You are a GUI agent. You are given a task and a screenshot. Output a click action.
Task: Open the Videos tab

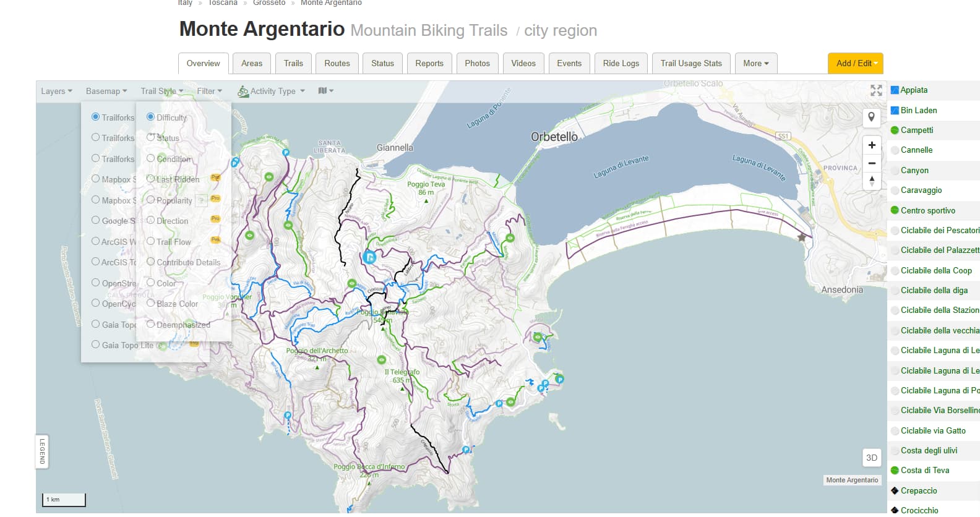523,63
